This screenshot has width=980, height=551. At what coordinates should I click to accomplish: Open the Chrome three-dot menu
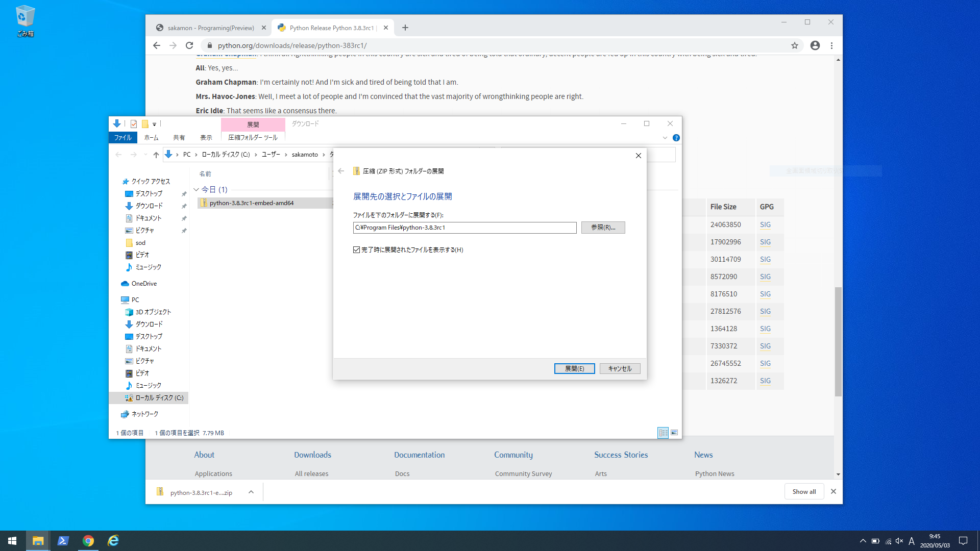(831, 45)
